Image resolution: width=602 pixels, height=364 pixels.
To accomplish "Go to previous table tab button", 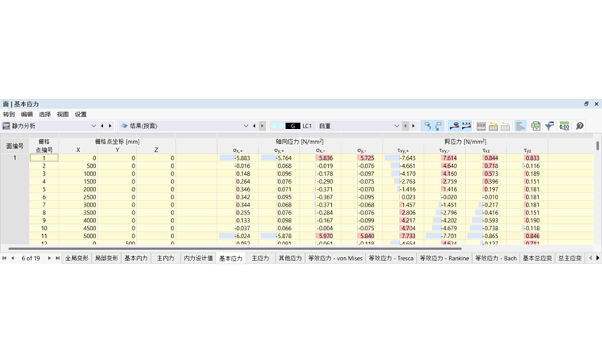I will pyautogui.click(x=13, y=258).
